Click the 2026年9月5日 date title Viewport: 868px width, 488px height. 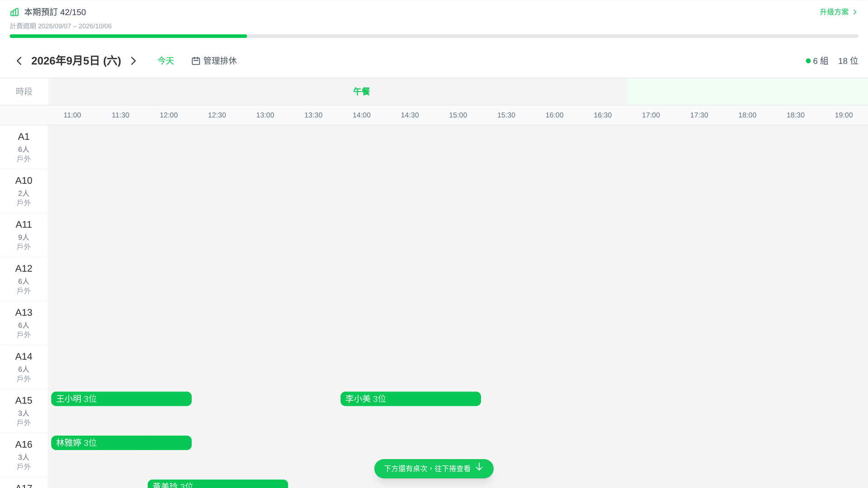(76, 61)
